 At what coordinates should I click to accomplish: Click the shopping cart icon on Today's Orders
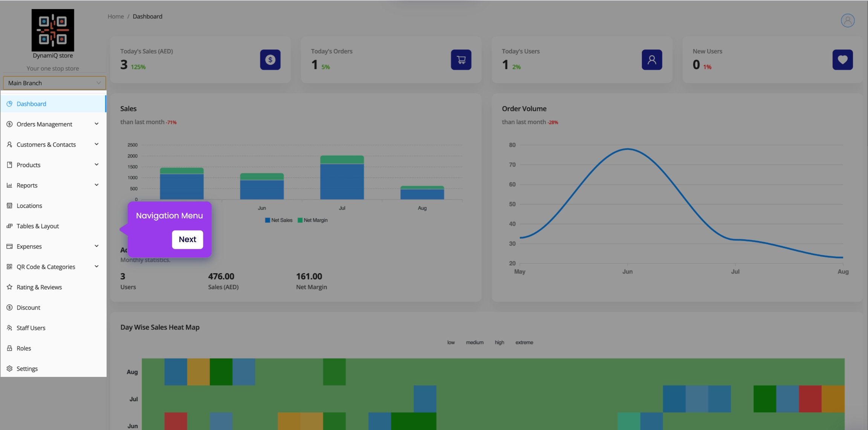[x=461, y=59]
